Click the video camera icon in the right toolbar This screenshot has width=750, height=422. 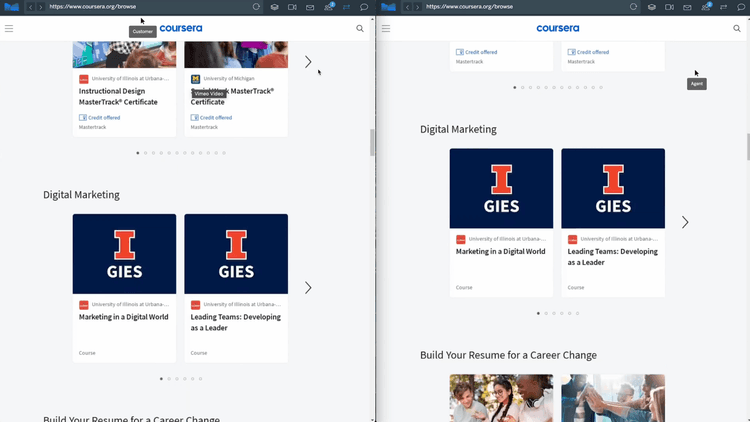pos(669,7)
